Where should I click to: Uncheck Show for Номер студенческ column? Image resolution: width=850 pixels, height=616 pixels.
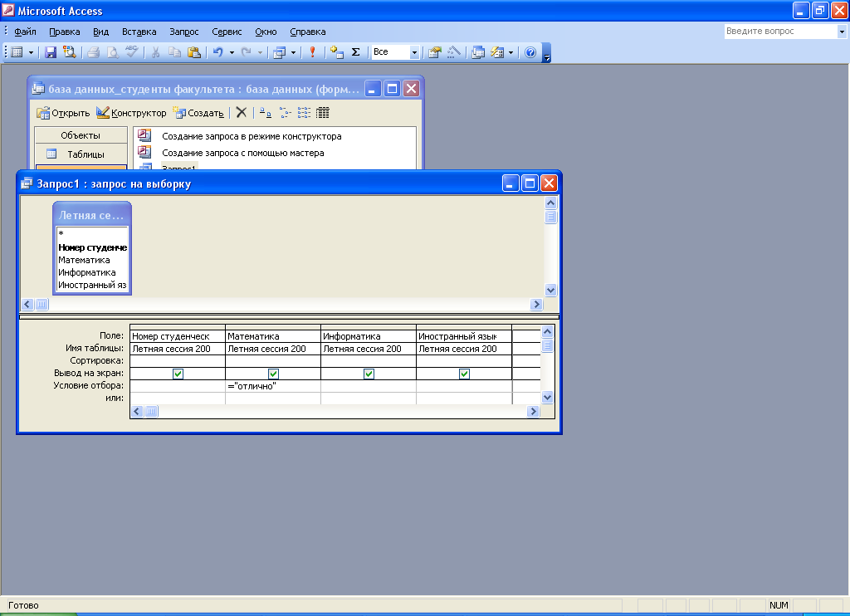(178, 374)
